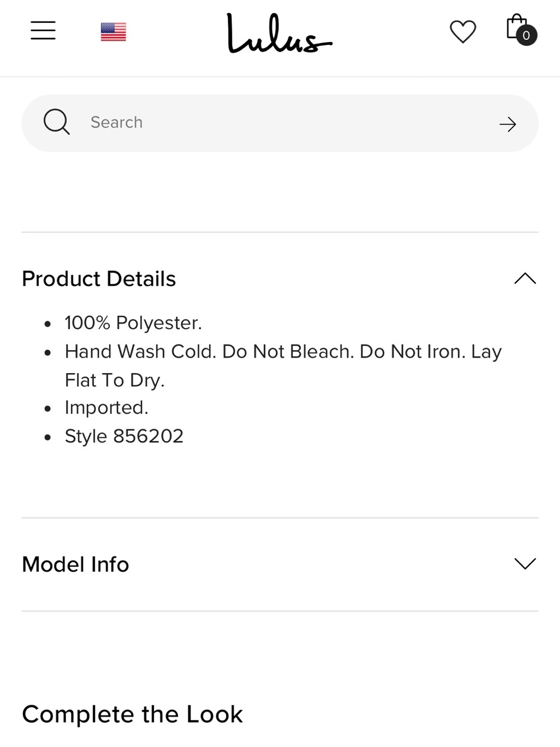This screenshot has width=560, height=747.
Task: Focus the Search text field
Action: [x=280, y=123]
